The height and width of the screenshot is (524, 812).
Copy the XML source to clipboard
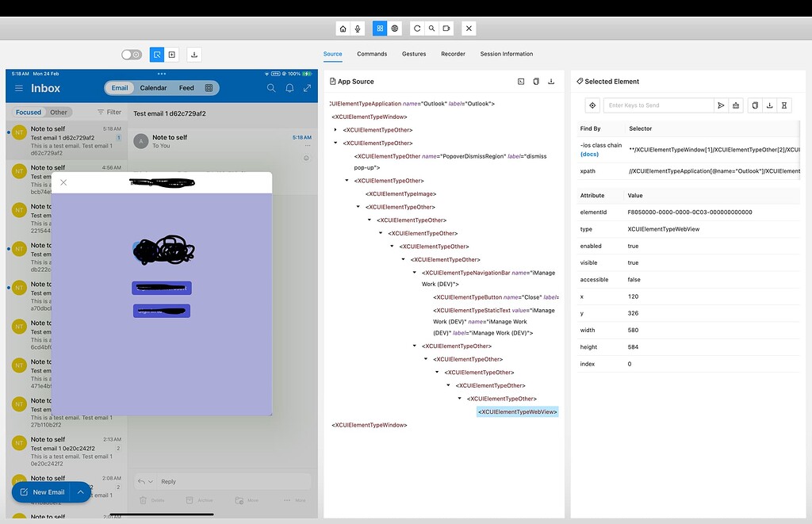pos(536,81)
